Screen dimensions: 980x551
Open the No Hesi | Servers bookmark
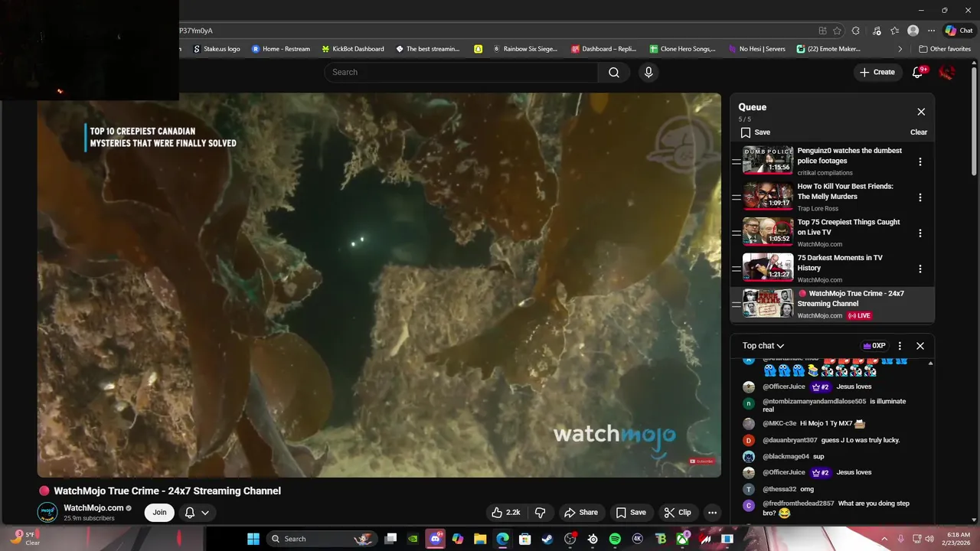click(756, 49)
